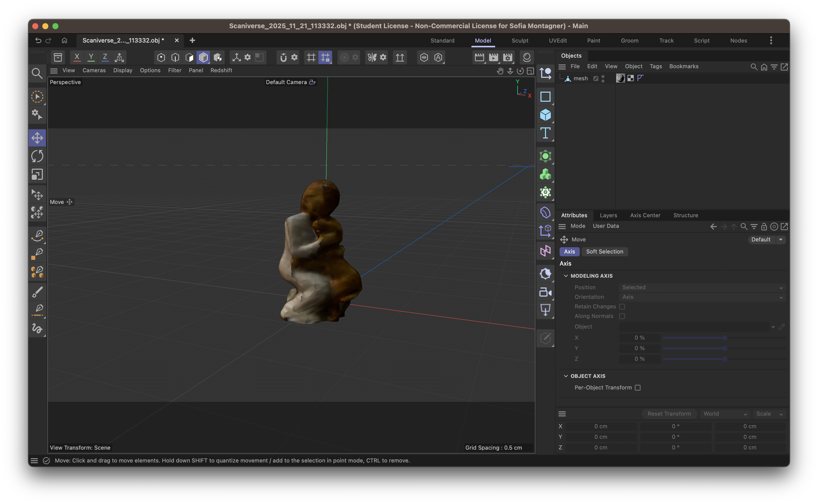Switch to Soft Selection mode
The height and width of the screenshot is (504, 818).
[605, 252]
